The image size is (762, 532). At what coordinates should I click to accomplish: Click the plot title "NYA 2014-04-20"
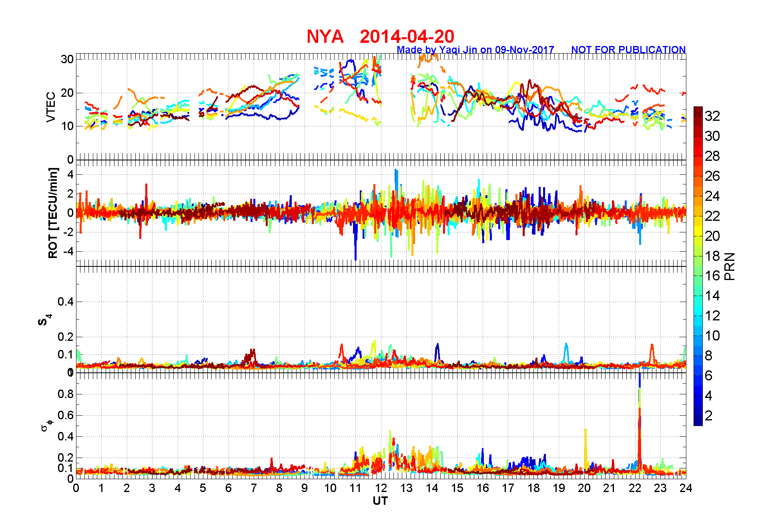[380, 36]
